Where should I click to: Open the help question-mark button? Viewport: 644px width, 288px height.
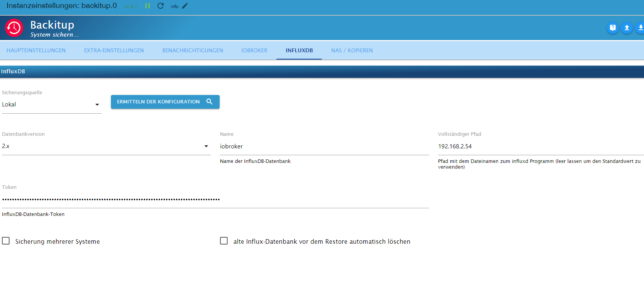tap(613, 28)
